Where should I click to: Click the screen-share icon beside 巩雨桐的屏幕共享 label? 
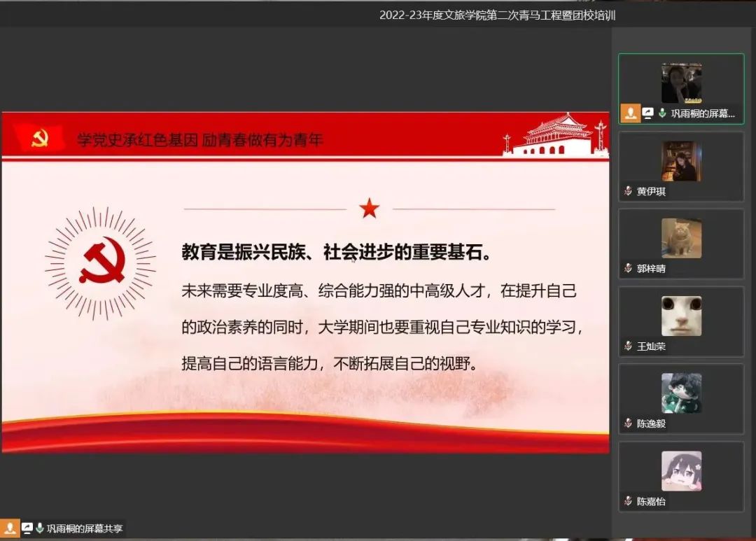click(27, 528)
